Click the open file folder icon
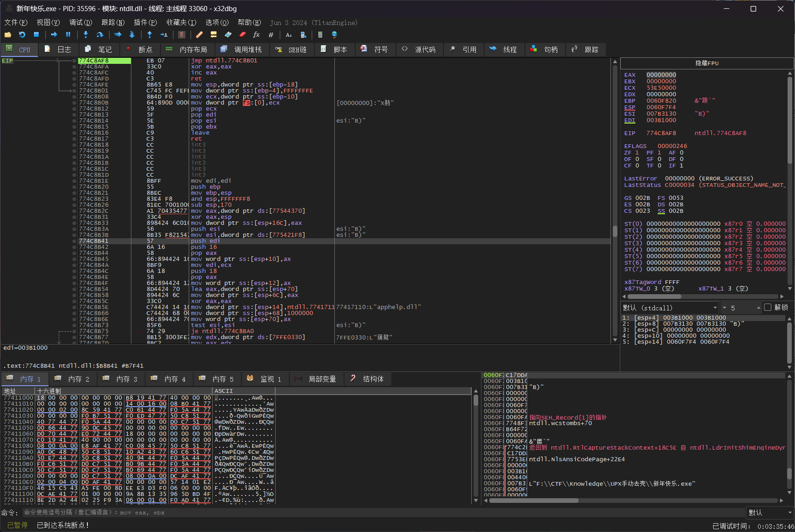Viewport: 795px width, 532px height. click(x=8, y=35)
